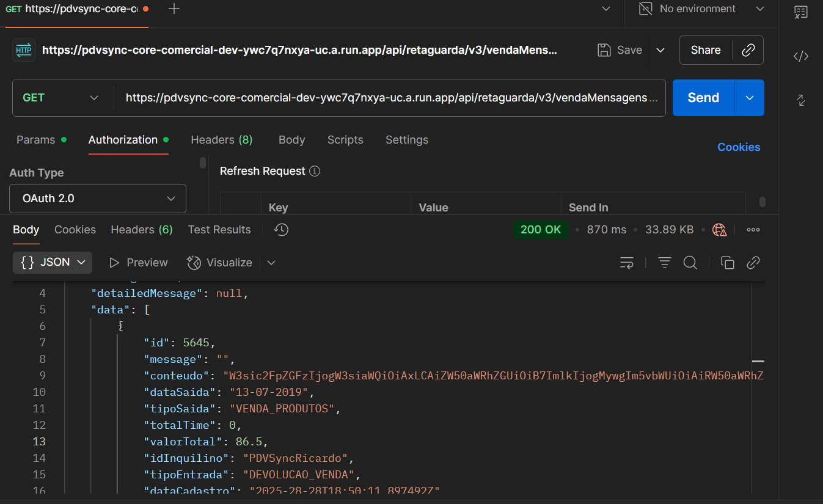Image resolution: width=823 pixels, height=504 pixels.
Task: Copy response body to clipboard
Action: pos(727,263)
